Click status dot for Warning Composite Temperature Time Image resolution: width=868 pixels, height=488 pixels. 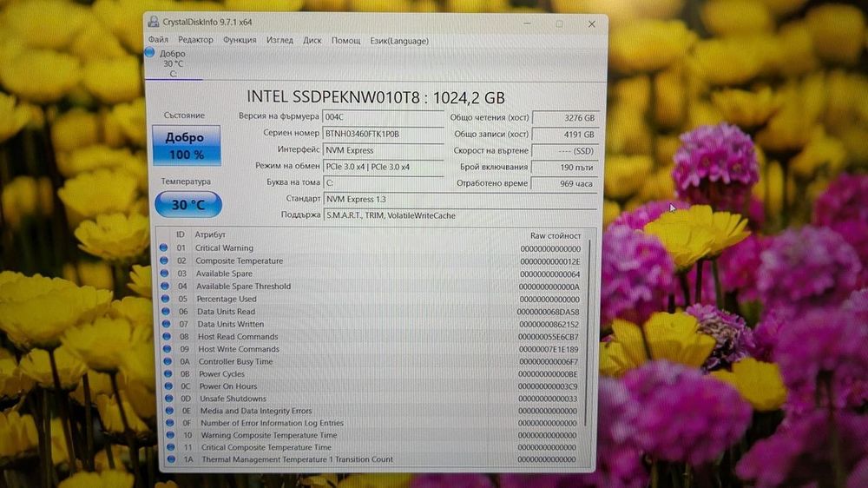pyautogui.click(x=170, y=435)
